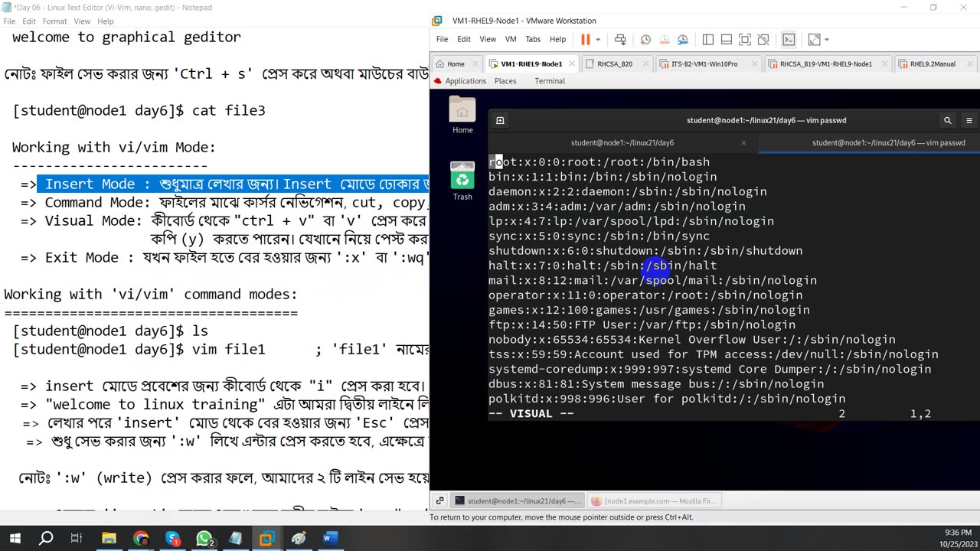Viewport: 980px width, 551px height.
Task: Click the new terminal tab icon
Action: tap(500, 120)
